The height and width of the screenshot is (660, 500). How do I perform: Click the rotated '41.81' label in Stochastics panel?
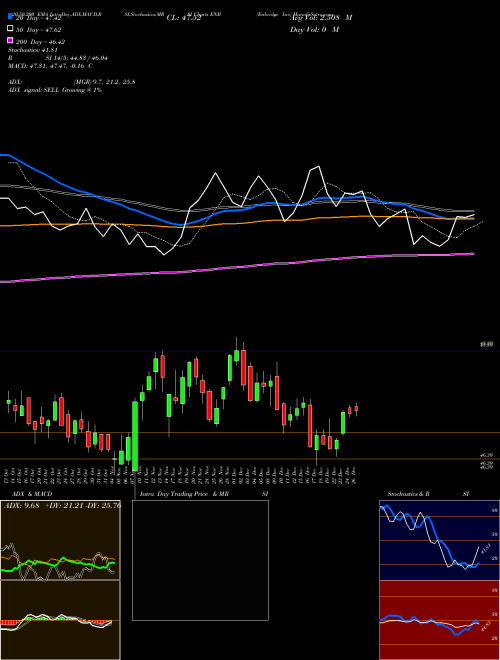tap(485, 550)
